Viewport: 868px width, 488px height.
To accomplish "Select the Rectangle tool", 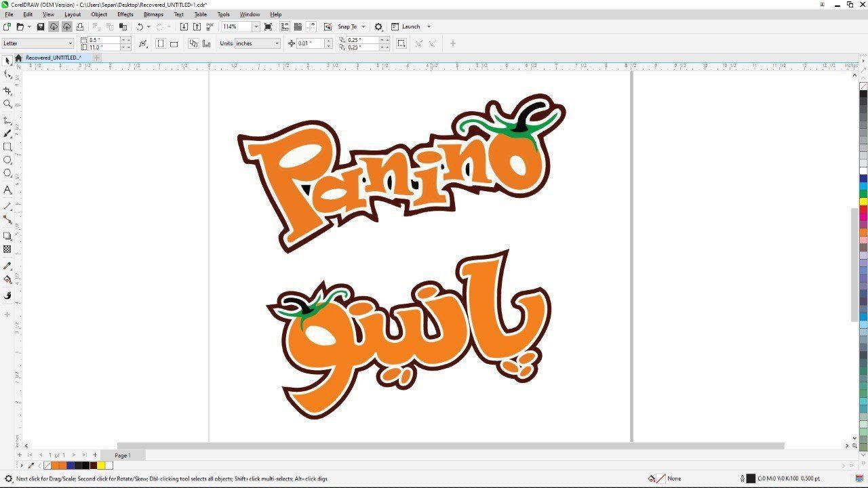I will [x=7, y=147].
